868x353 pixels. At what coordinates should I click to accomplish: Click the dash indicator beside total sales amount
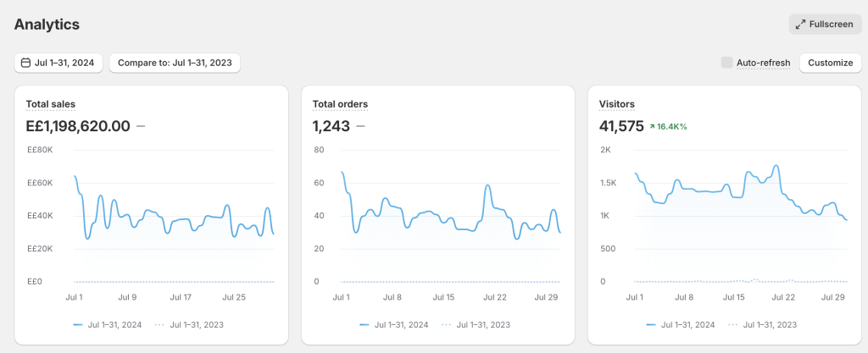141,126
